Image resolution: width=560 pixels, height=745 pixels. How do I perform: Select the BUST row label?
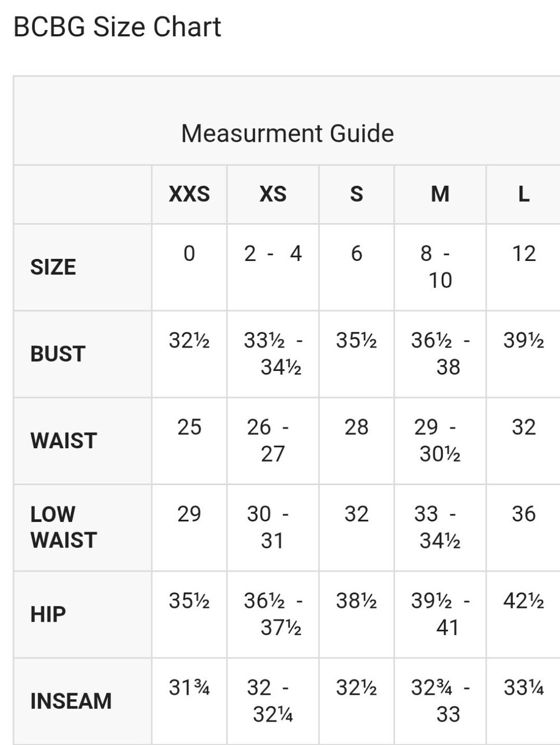(x=58, y=354)
